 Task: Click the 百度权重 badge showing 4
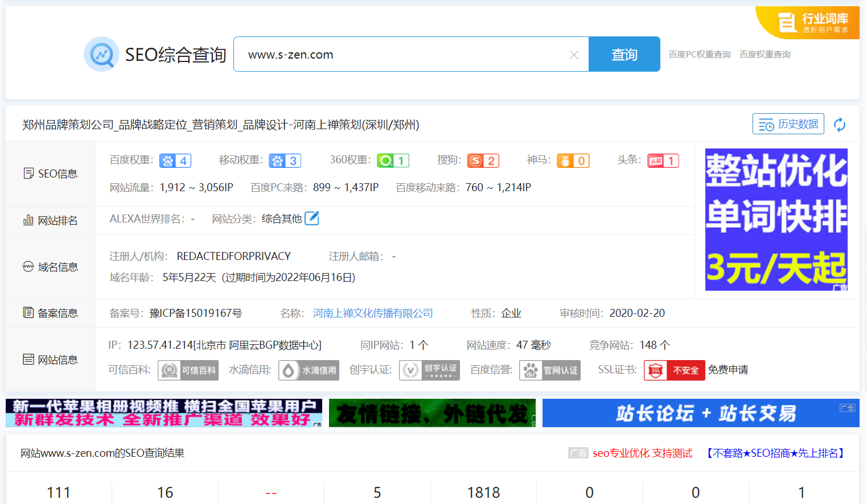click(175, 161)
